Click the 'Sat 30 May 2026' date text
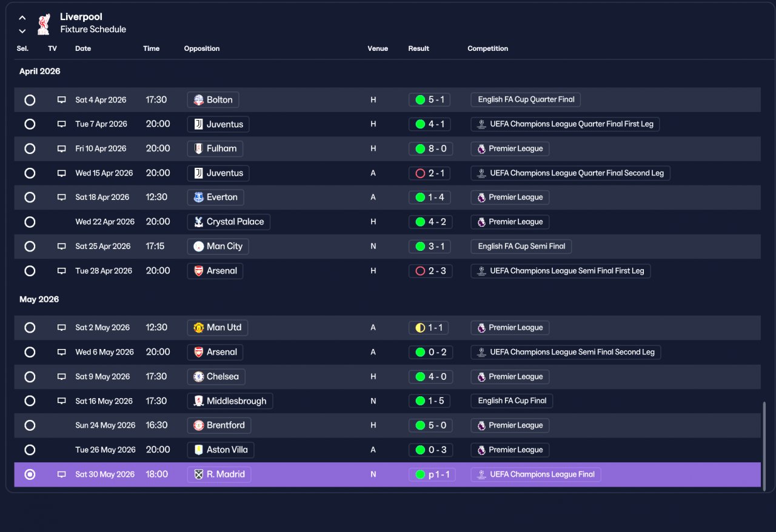 pos(105,474)
